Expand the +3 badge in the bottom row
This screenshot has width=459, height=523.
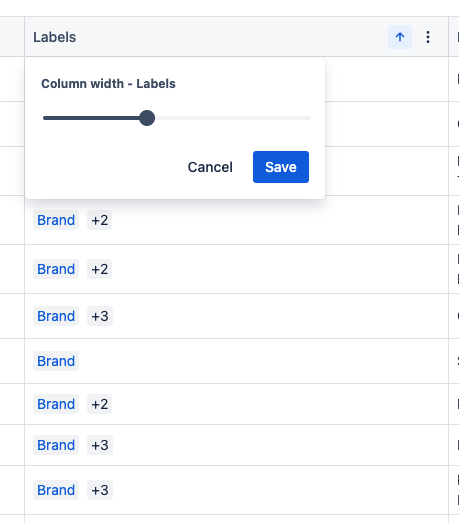coord(100,490)
